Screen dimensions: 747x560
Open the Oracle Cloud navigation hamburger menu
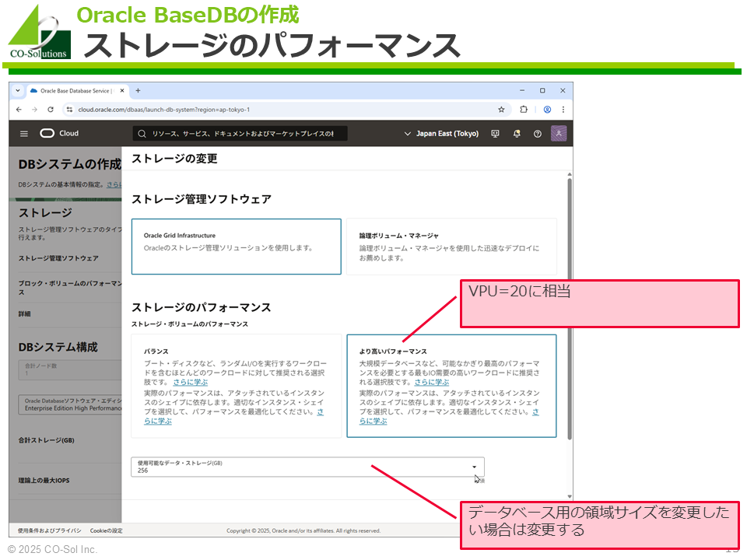coord(24,134)
